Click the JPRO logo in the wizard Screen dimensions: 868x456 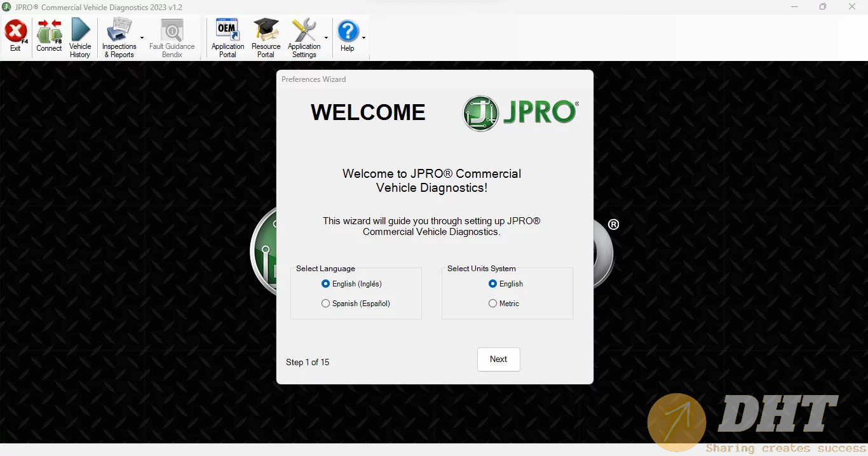pos(520,113)
